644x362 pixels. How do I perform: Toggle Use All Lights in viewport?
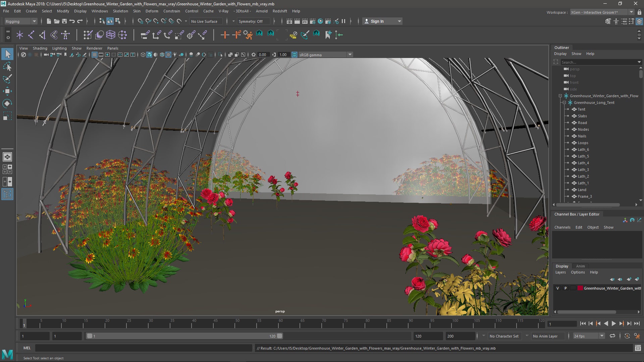pos(175,55)
